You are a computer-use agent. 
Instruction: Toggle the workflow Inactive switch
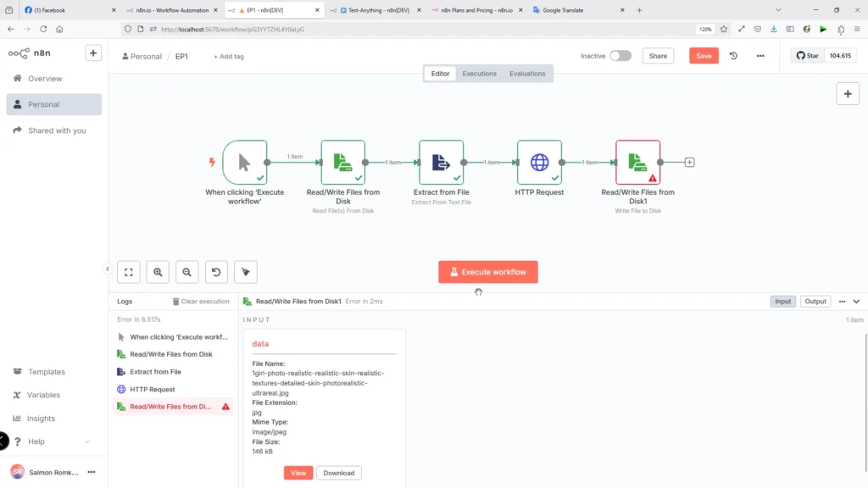tap(620, 56)
